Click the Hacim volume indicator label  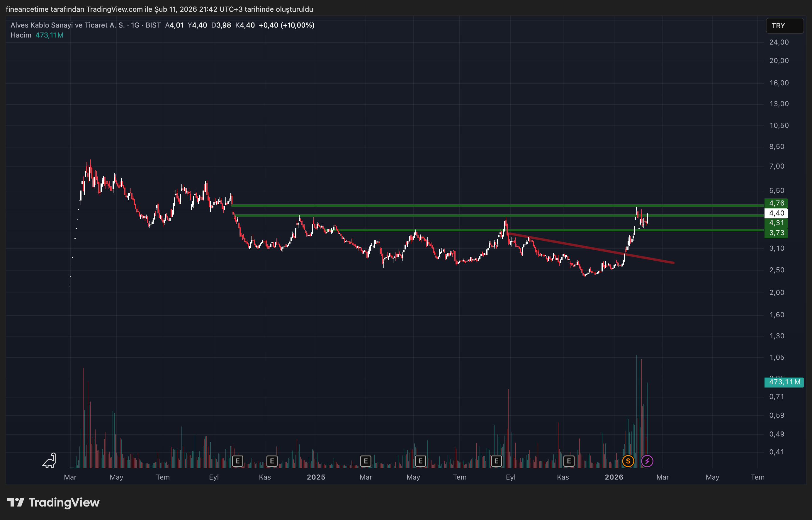click(21, 35)
